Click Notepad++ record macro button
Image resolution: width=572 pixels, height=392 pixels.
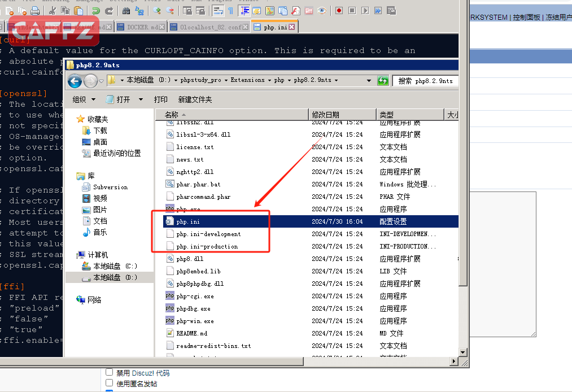point(339,11)
